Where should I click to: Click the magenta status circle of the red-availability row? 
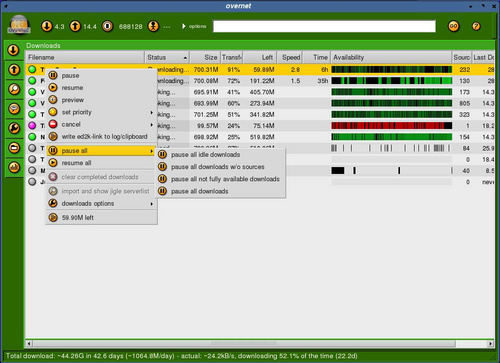pyautogui.click(x=32, y=126)
